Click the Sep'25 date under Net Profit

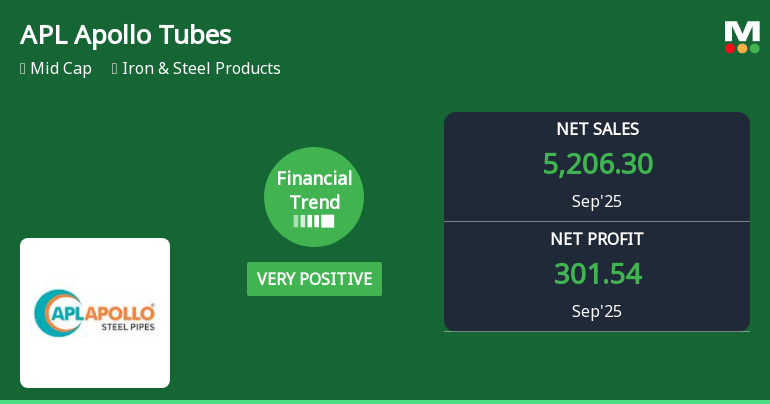597,311
